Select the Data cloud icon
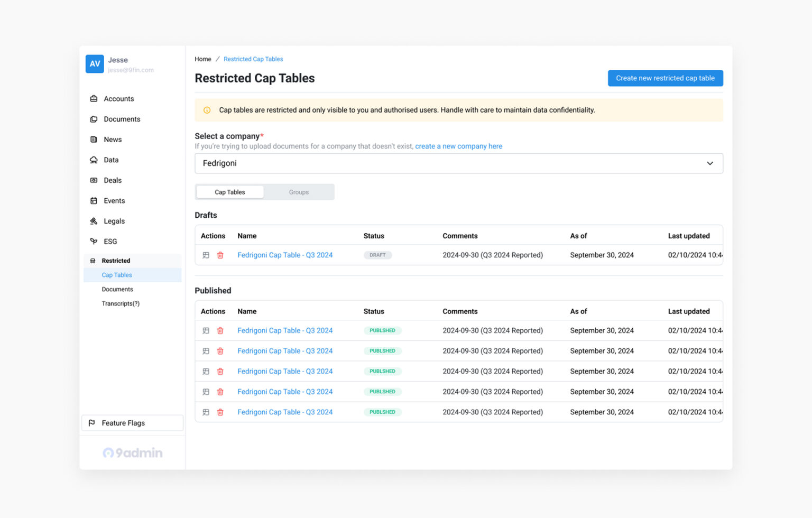Screen dimensions: 812x518 94,160
